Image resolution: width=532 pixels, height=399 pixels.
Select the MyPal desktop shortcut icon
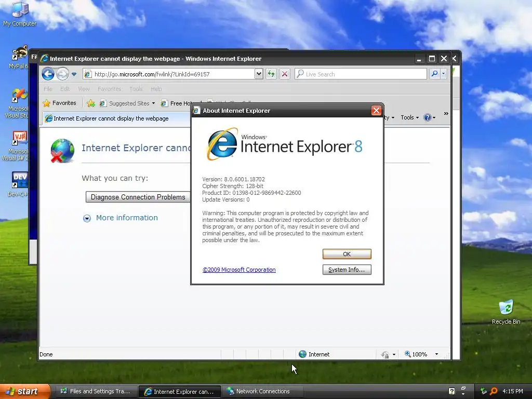[x=19, y=57]
